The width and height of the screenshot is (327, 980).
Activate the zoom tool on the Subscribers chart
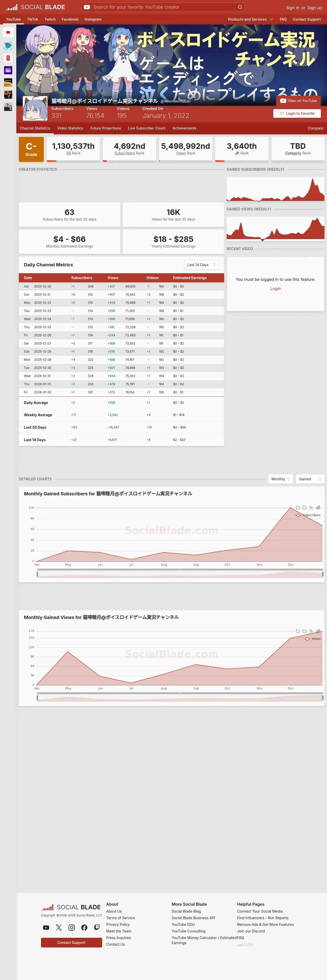tap(298, 508)
